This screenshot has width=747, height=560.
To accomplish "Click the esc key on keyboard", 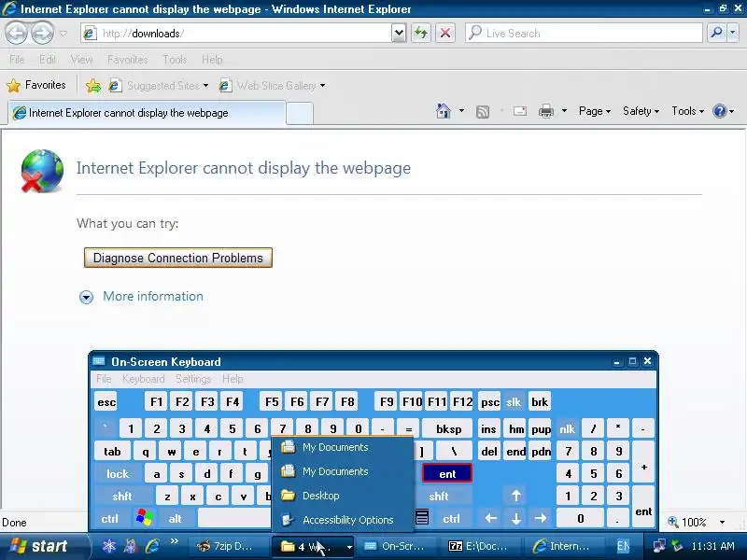I will click(106, 402).
